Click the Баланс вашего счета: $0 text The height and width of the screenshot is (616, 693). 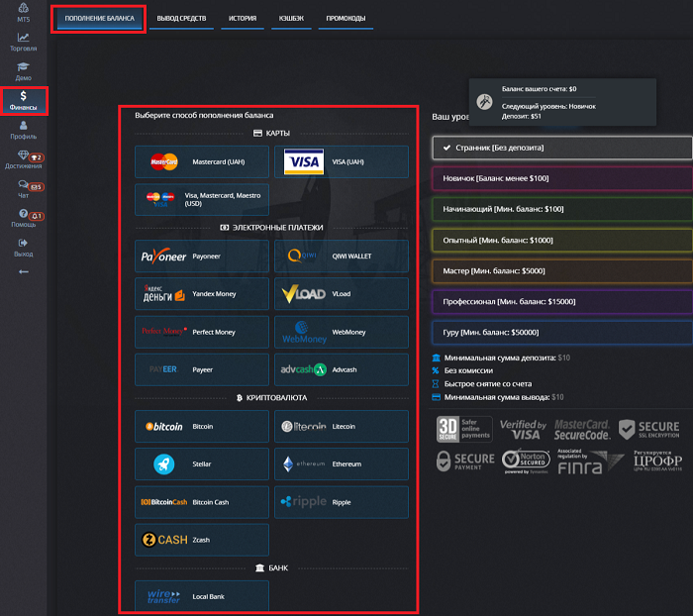(539, 89)
